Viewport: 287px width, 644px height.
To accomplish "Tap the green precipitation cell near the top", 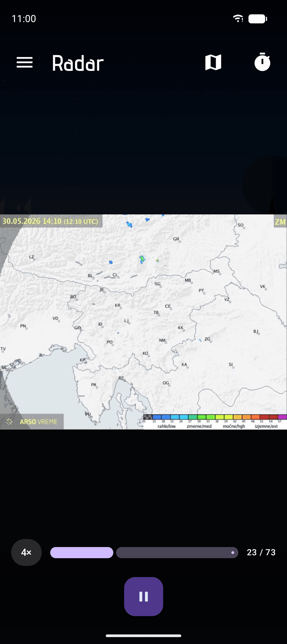I will (142, 259).
